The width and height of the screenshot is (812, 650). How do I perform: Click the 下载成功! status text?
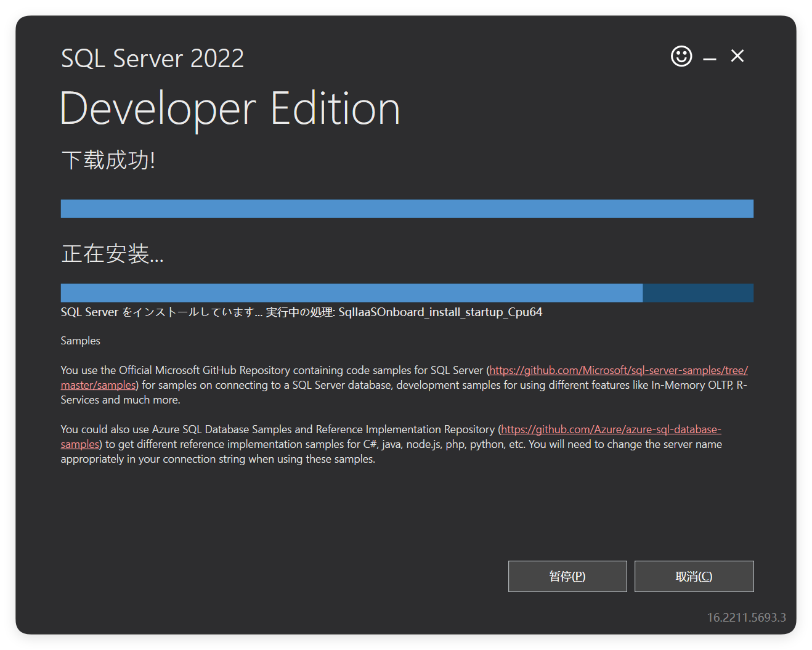coord(108,160)
